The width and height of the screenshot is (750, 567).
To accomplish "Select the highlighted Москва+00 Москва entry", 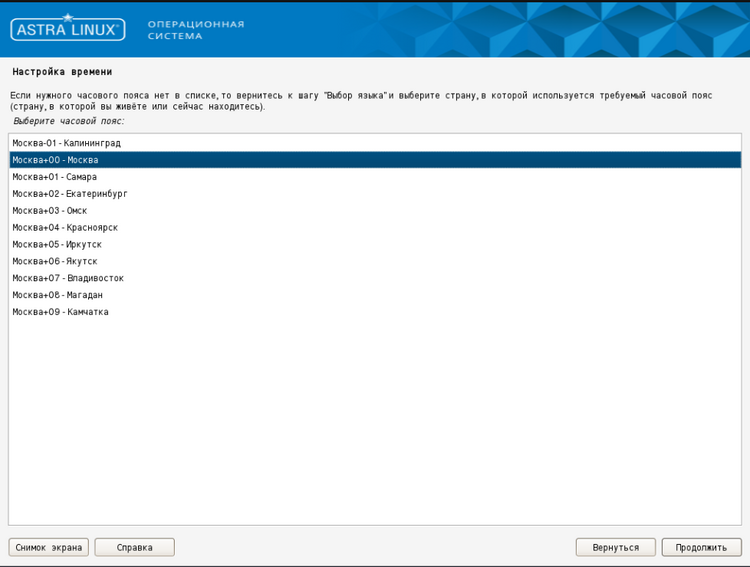I will coord(56,160).
